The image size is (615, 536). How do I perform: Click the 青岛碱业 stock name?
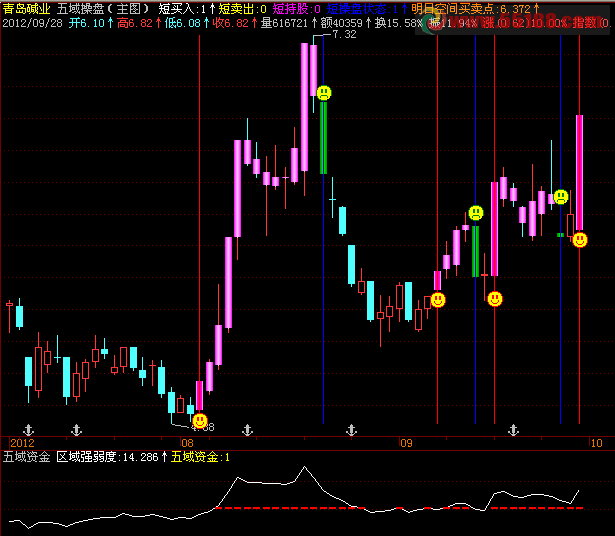(27, 9)
